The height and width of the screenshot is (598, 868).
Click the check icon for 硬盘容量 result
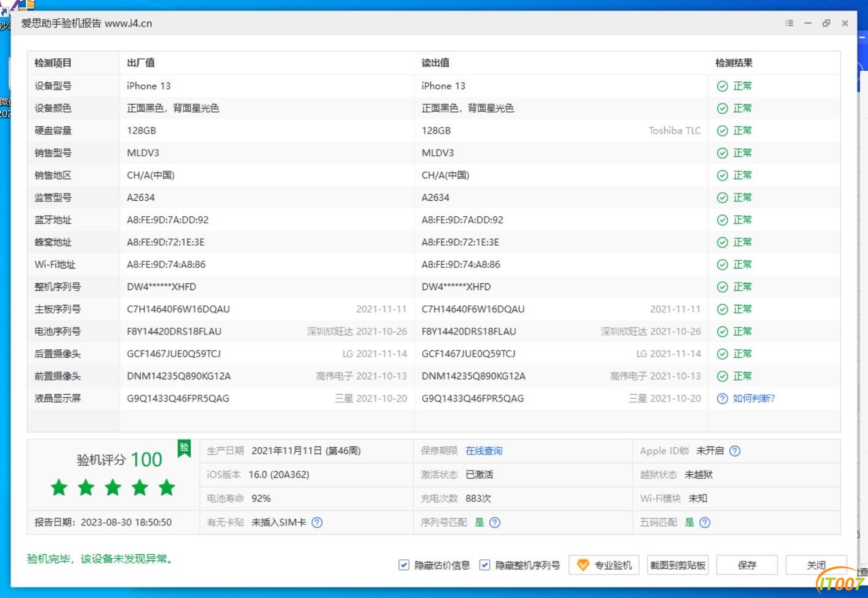(x=723, y=131)
